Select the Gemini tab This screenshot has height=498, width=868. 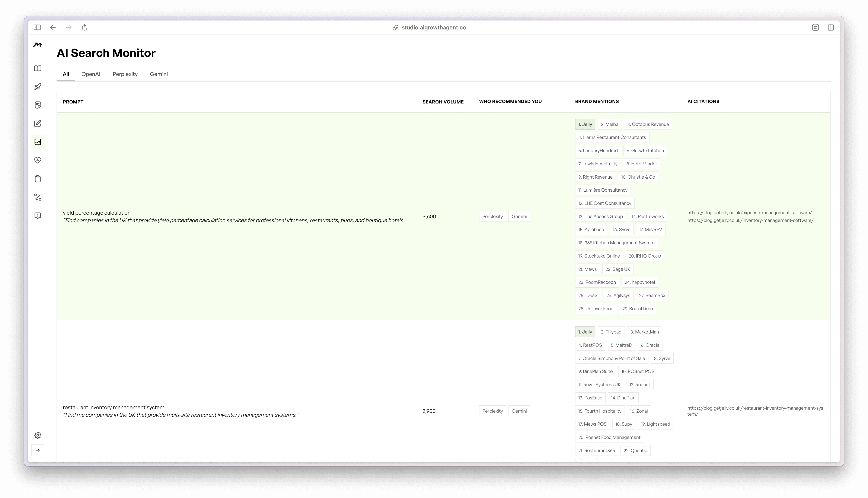coord(159,74)
